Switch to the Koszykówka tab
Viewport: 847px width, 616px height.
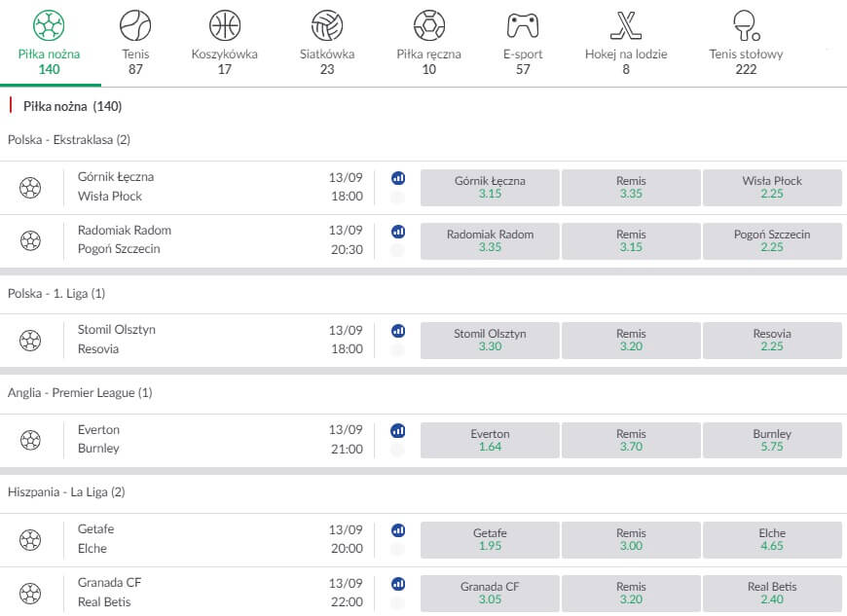[225, 43]
